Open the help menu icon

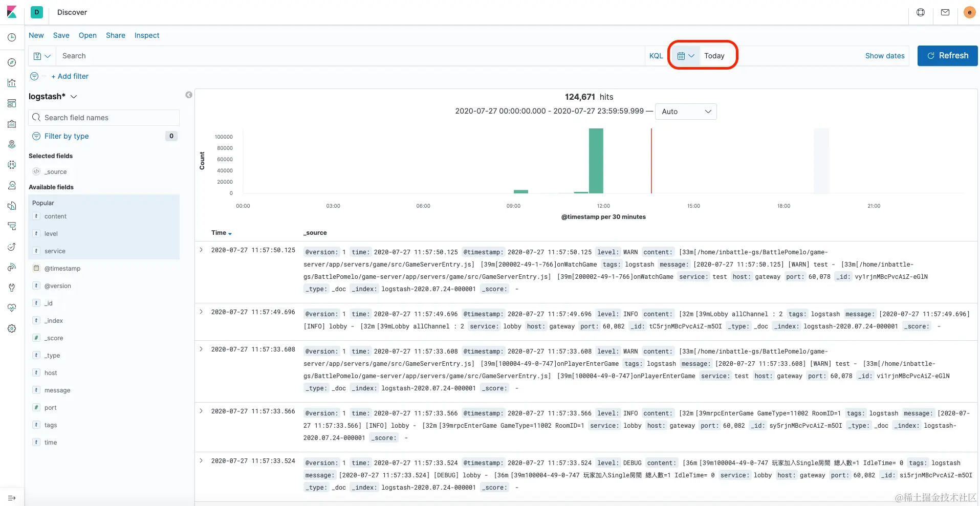(921, 12)
